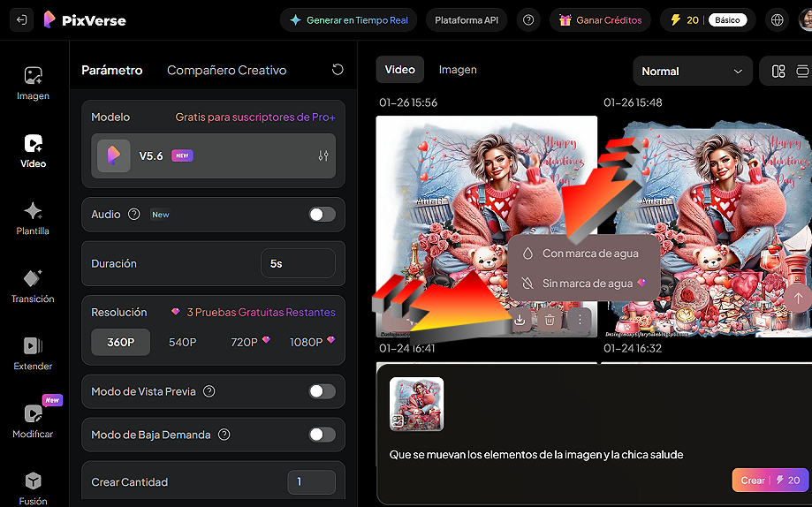Enable Modo de Vista Previa
812x507 pixels.
coord(322,391)
